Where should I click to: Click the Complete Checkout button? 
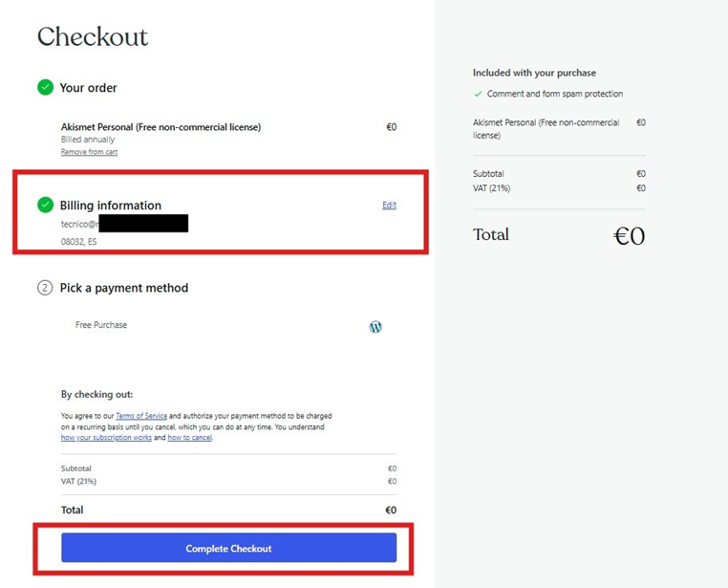[x=229, y=548]
